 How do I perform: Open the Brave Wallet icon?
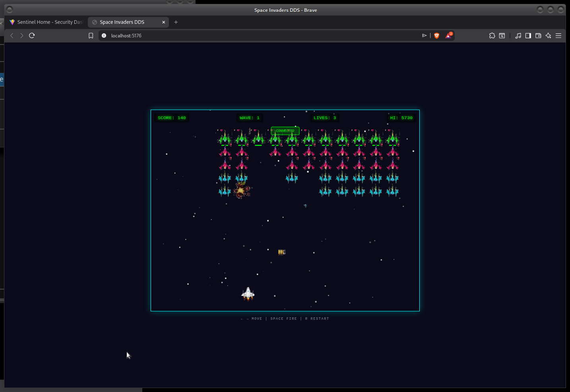click(538, 35)
